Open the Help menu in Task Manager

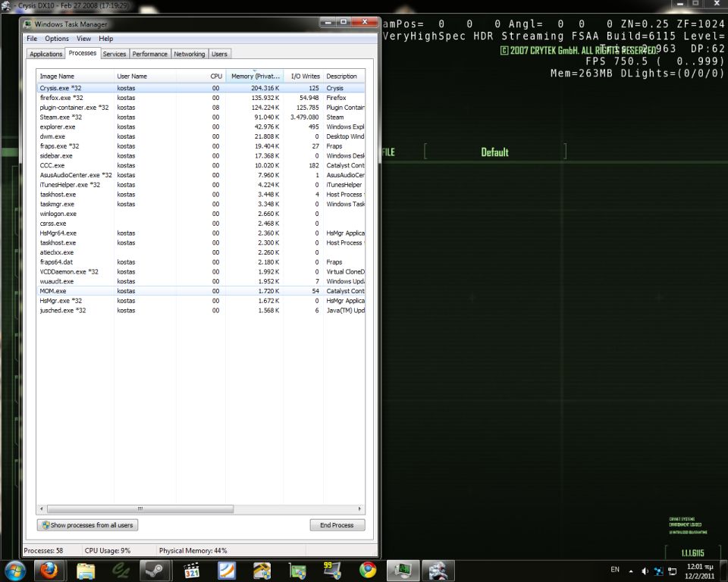(x=106, y=39)
